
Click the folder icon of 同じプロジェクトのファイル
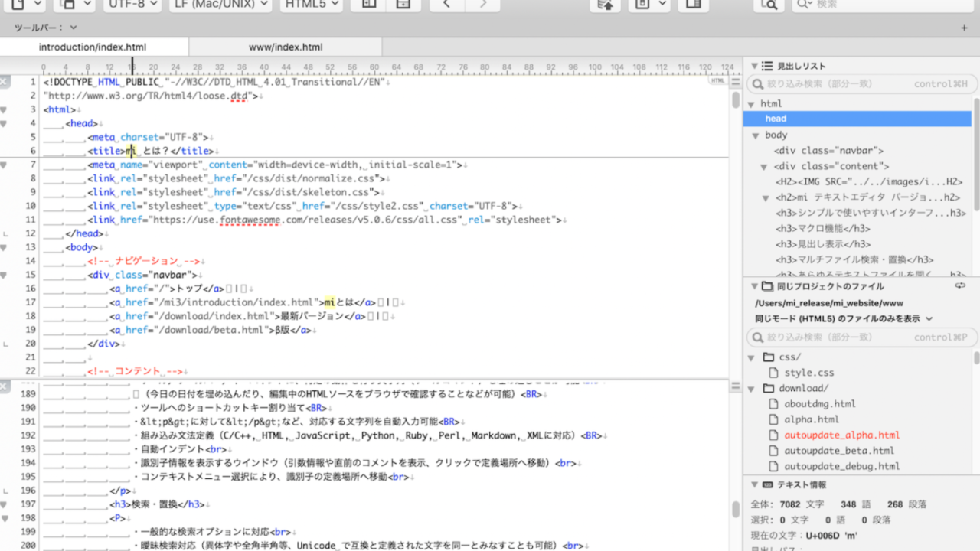pyautogui.click(x=767, y=287)
